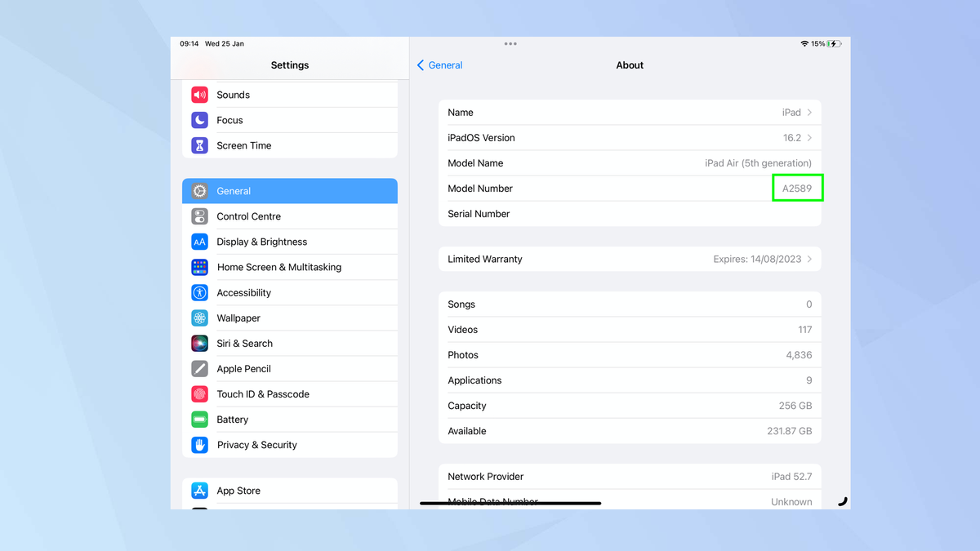Image resolution: width=980 pixels, height=551 pixels.
Task: Select Home Screen & Multitasking icon
Action: 199,267
